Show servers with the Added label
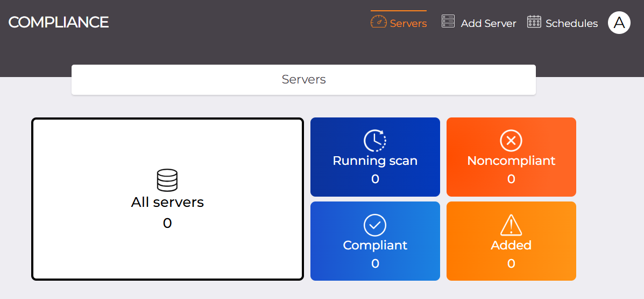This screenshot has height=299, width=644. click(x=511, y=245)
